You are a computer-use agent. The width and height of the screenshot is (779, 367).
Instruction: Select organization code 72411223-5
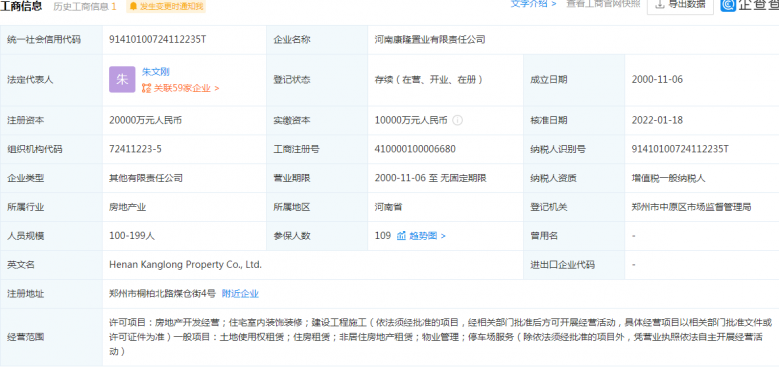tap(135, 149)
